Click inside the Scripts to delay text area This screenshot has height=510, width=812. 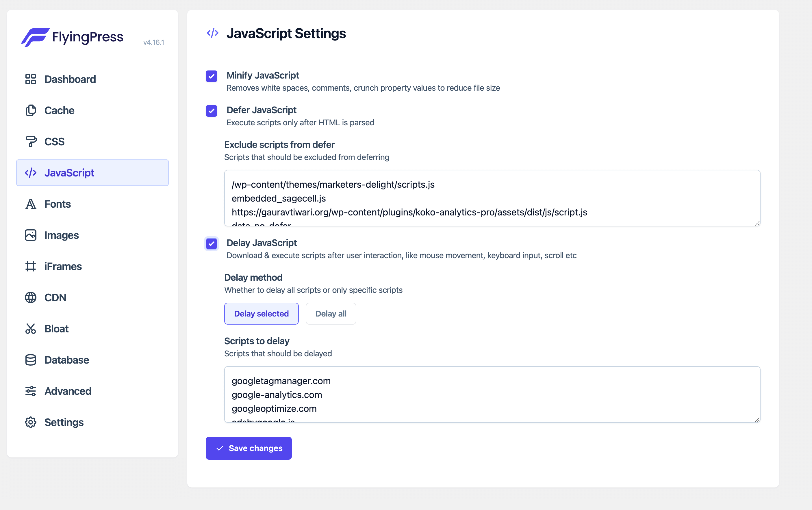489,394
